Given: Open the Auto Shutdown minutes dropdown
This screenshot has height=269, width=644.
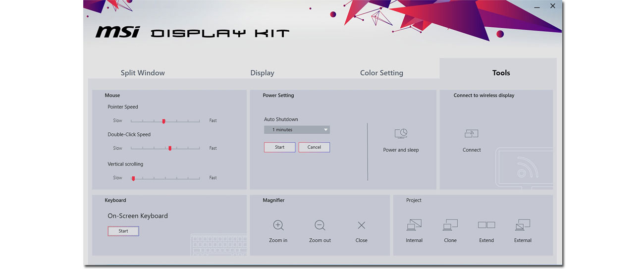Looking at the screenshot, I should point(297,130).
